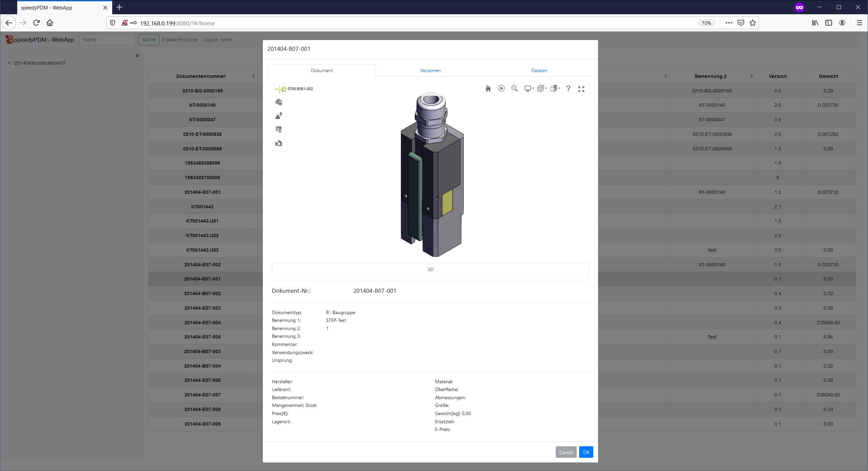
Task: Click the green Suche button
Action: pyautogui.click(x=149, y=40)
